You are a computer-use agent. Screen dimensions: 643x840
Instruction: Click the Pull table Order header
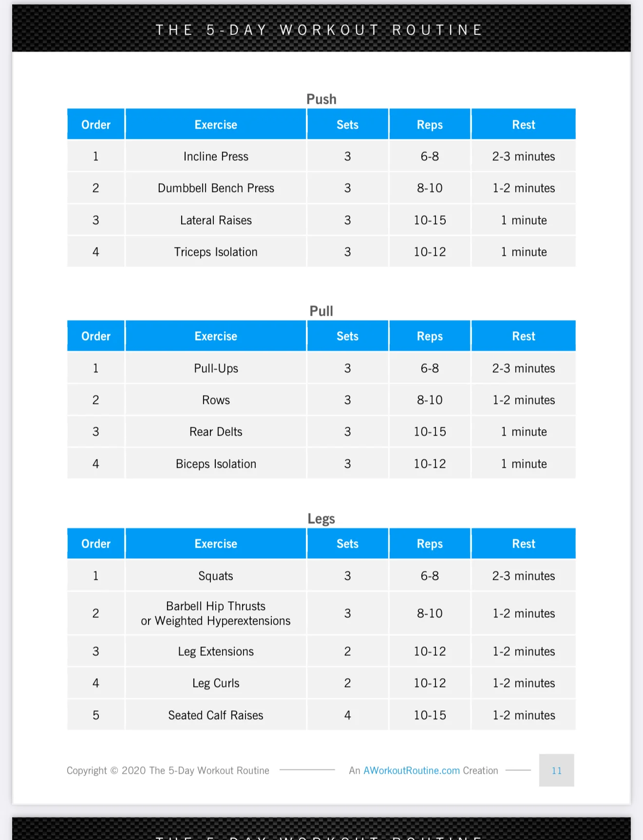(96, 336)
